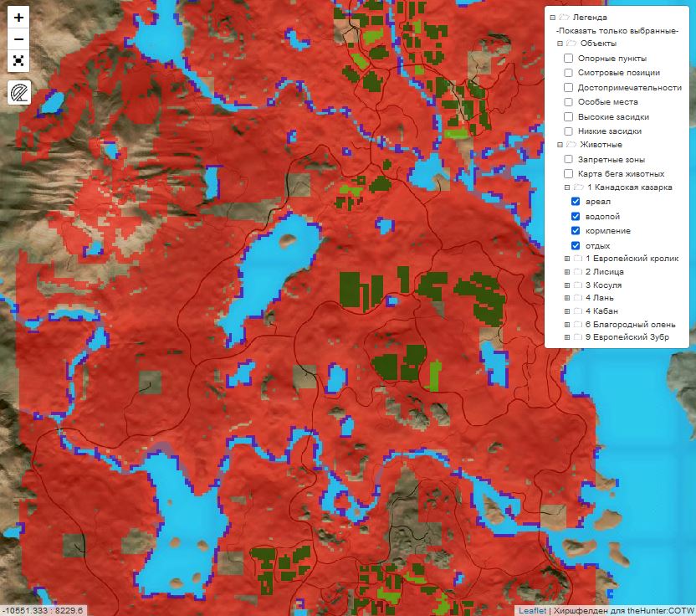The height and width of the screenshot is (616, 696).
Task: Click folder icon next to 3 Косуля
Action: click(x=577, y=285)
